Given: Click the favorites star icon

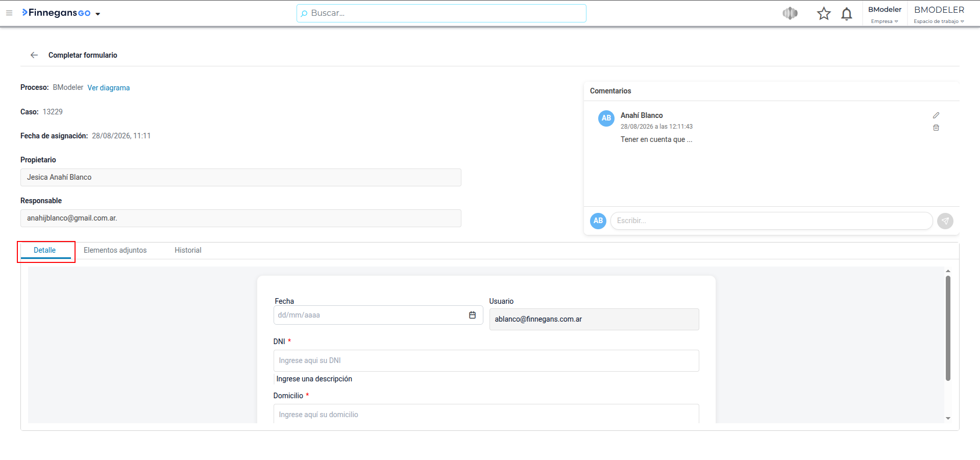Looking at the screenshot, I should point(824,13).
